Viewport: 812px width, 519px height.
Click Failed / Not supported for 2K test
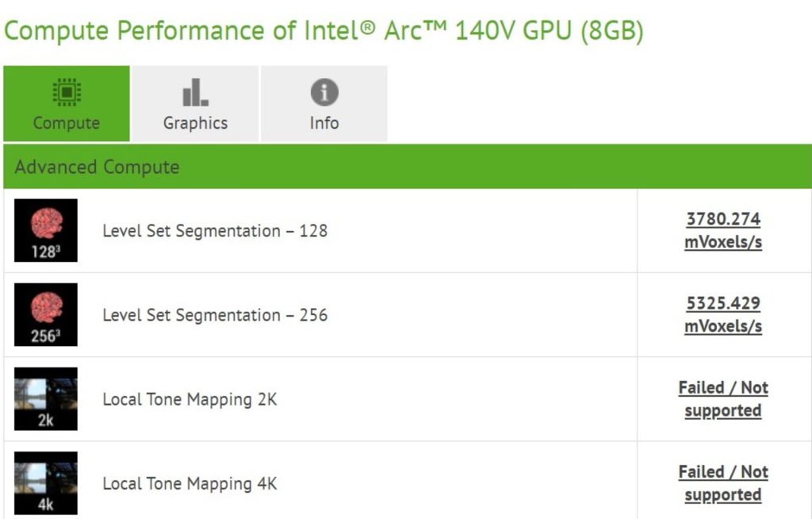click(723, 398)
